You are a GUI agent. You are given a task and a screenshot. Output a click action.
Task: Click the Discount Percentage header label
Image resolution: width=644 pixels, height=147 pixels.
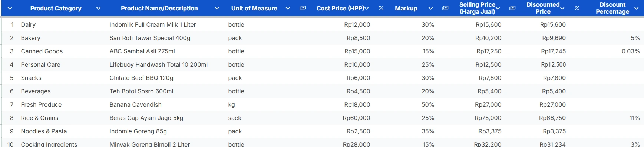click(x=612, y=8)
